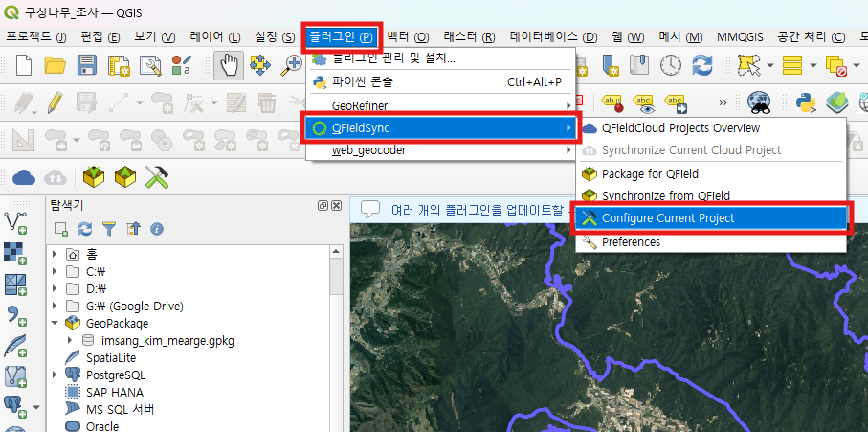Click Package for QField box toolbar icon
This screenshot has width=868, height=432.
click(x=94, y=177)
